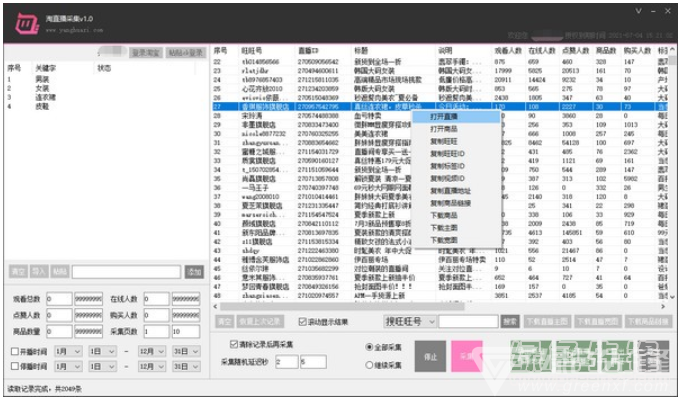Image resolution: width=679 pixels, height=400 pixels.
Task: Click 在线人数 column header
Action: (x=541, y=51)
